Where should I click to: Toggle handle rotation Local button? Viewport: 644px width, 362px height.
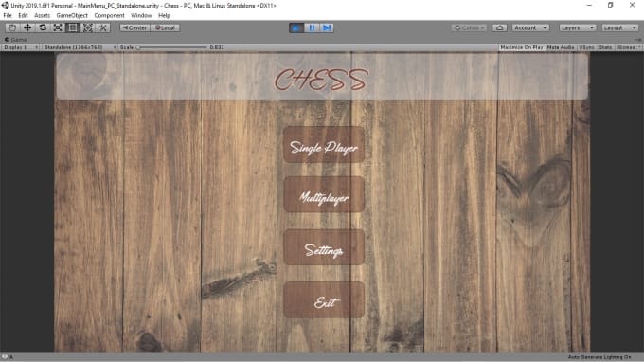point(165,27)
